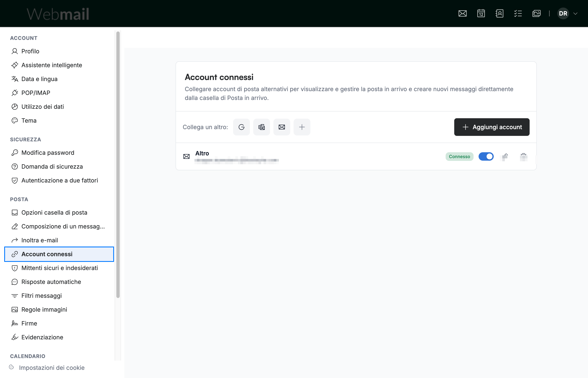Open Assistente intelligente settings
This screenshot has width=588, height=378.
59,65
